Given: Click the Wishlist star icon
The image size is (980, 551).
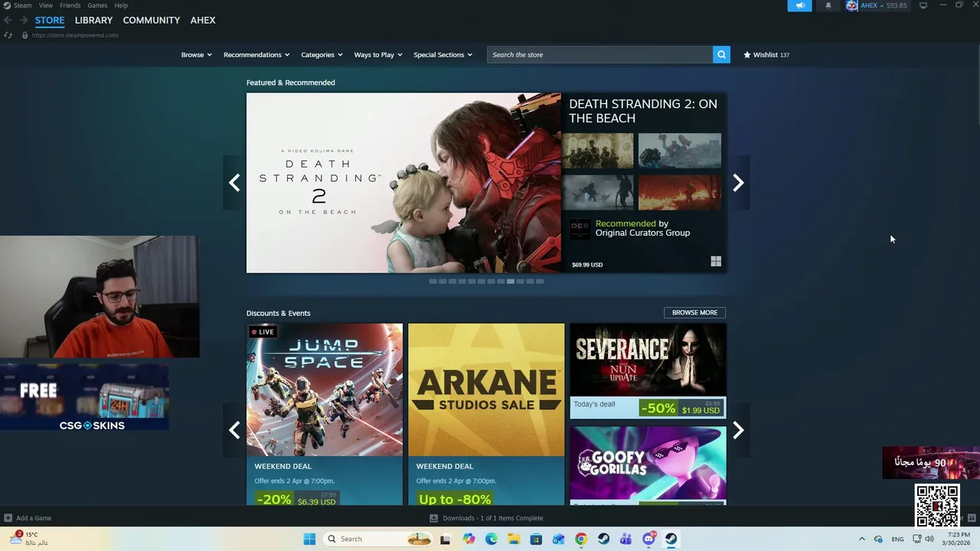Looking at the screenshot, I should click(747, 54).
